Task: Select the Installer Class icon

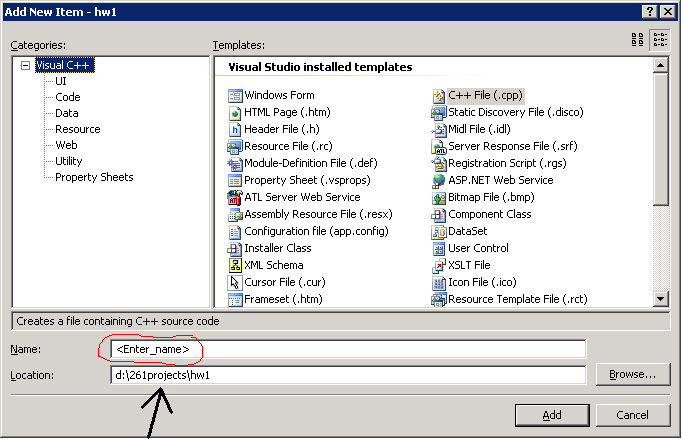Action: coord(235,248)
